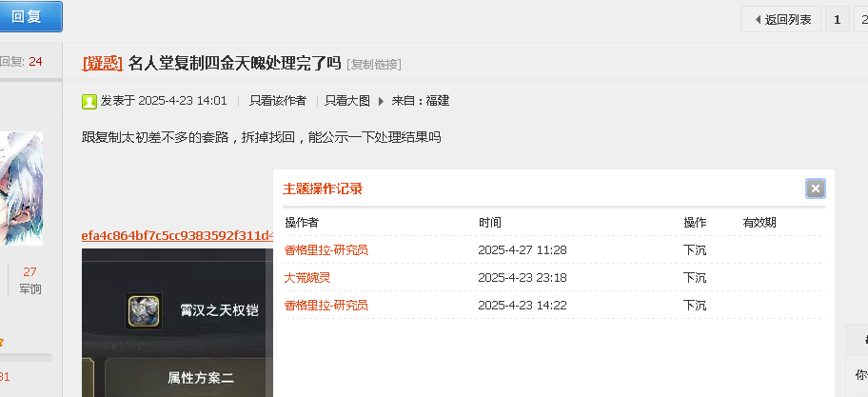Viewport: 868px width, 397px height.
Task: Click the user avatar image on the sidebar
Action: pyautogui.click(x=21, y=189)
